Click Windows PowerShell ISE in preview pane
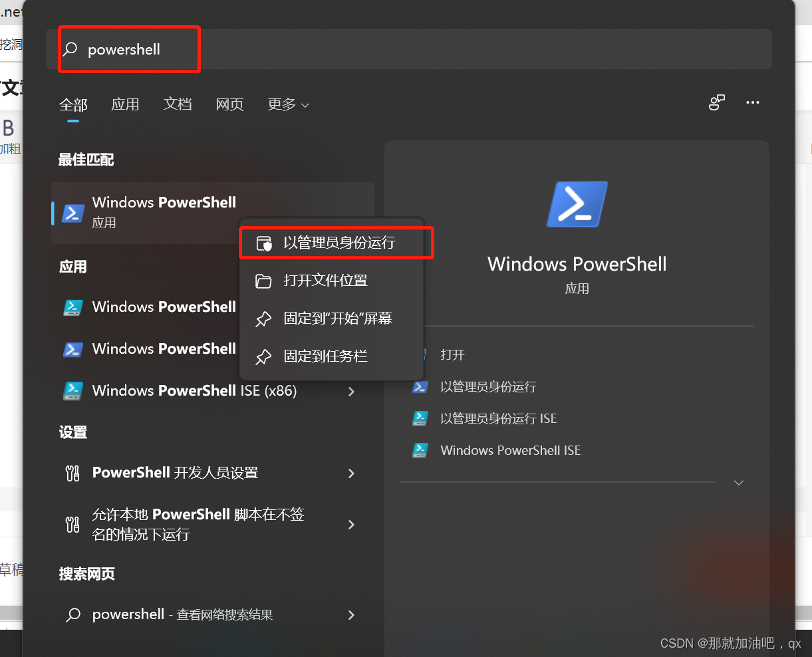This screenshot has width=812, height=657. pos(511,451)
